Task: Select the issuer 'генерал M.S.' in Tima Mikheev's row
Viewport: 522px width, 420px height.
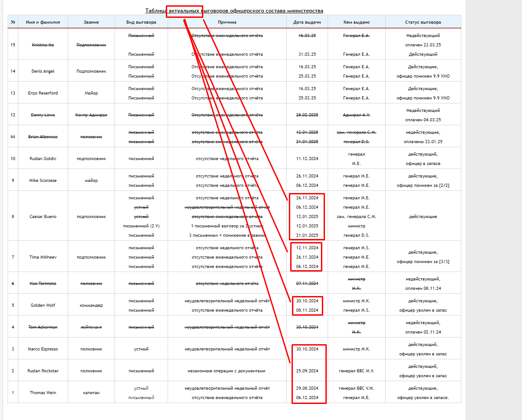Action: 357,248
